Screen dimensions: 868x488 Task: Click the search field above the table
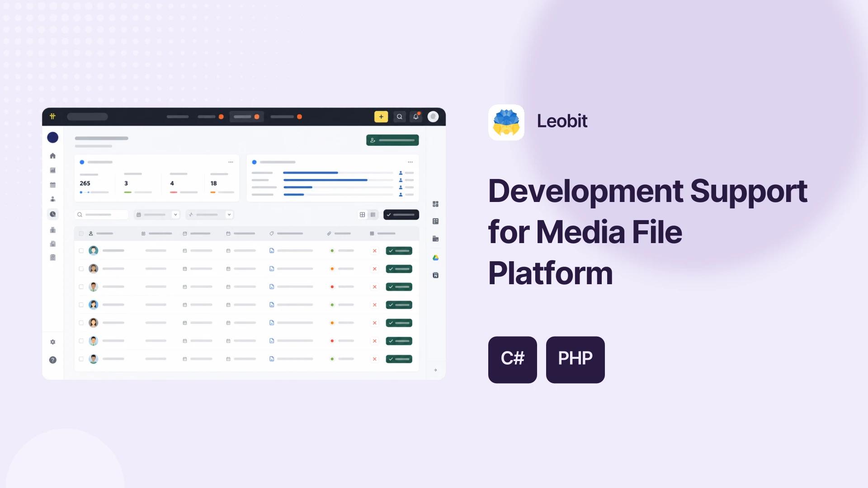[102, 215]
